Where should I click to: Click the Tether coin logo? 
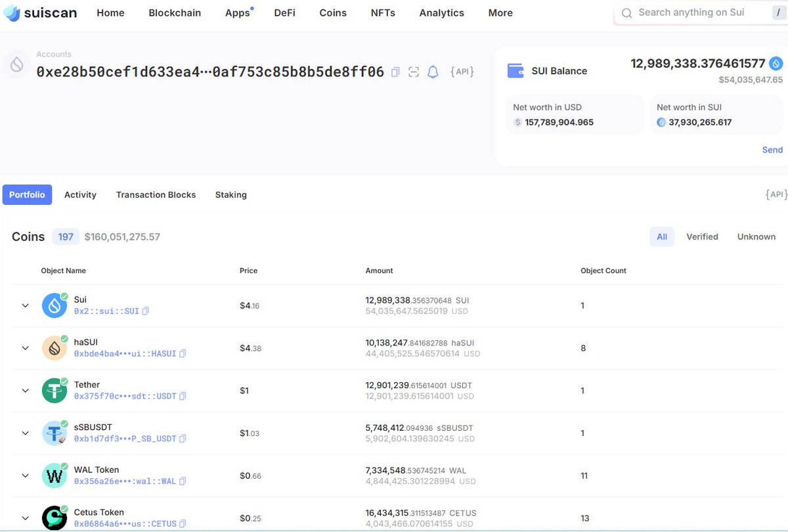(x=55, y=390)
